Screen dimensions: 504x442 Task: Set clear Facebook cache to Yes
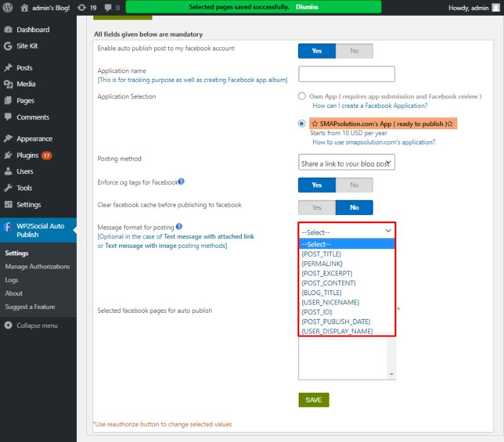tap(317, 207)
